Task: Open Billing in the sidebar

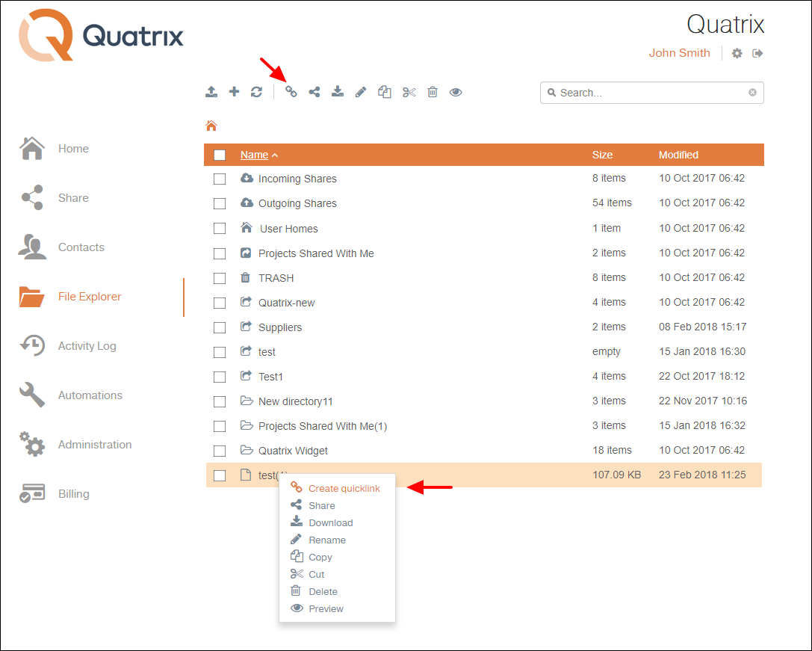Action: pos(55,494)
